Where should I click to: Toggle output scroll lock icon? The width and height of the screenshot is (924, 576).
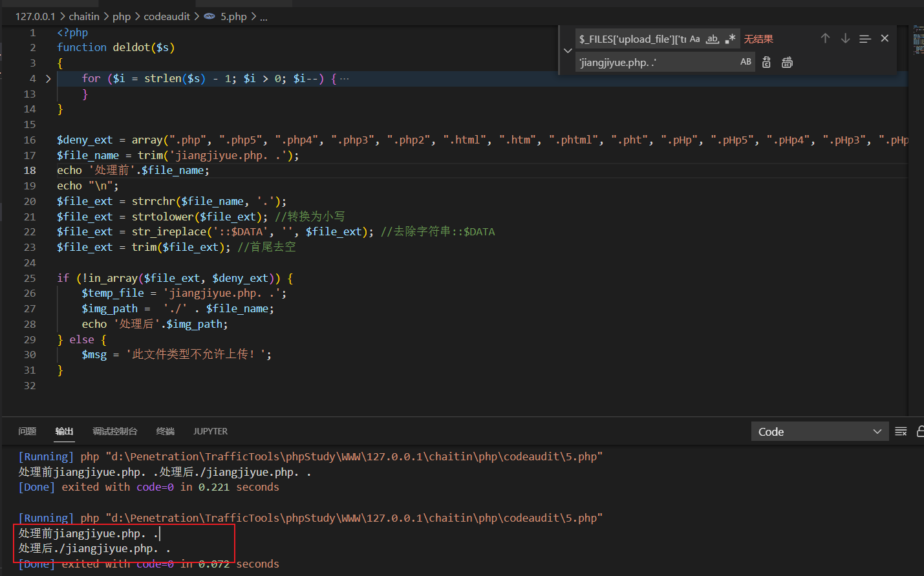click(920, 431)
